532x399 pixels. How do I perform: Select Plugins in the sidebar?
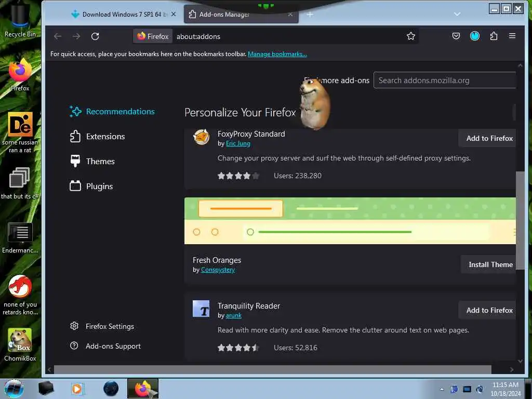(91, 187)
